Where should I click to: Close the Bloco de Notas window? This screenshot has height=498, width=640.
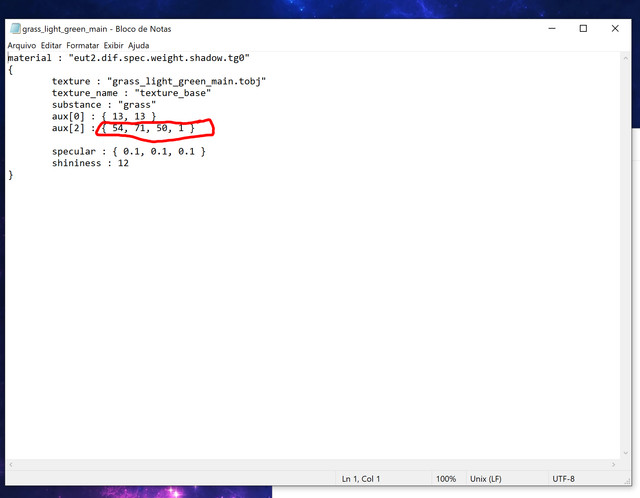(615, 29)
